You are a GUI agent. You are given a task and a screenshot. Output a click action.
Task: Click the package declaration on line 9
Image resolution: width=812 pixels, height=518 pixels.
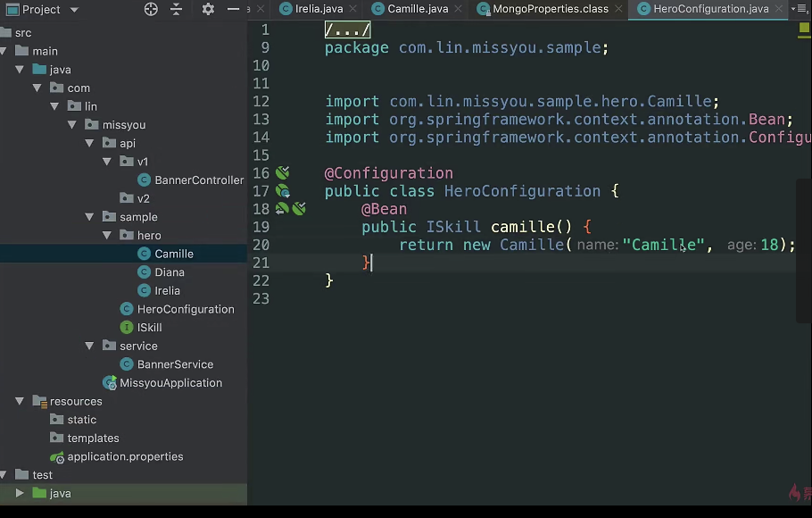pos(467,47)
